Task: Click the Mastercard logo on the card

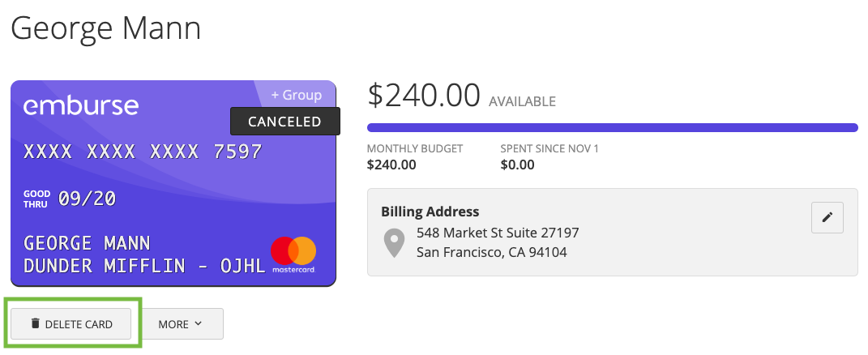Action: point(293,254)
